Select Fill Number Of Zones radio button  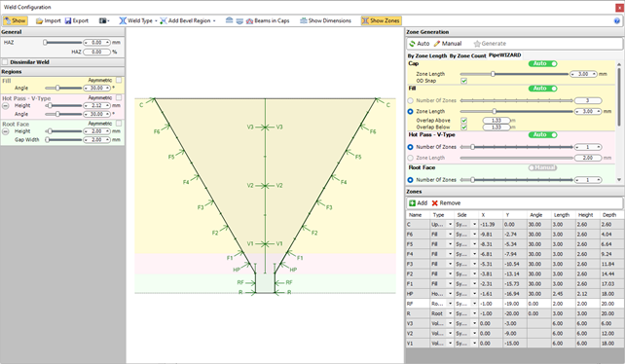410,101
